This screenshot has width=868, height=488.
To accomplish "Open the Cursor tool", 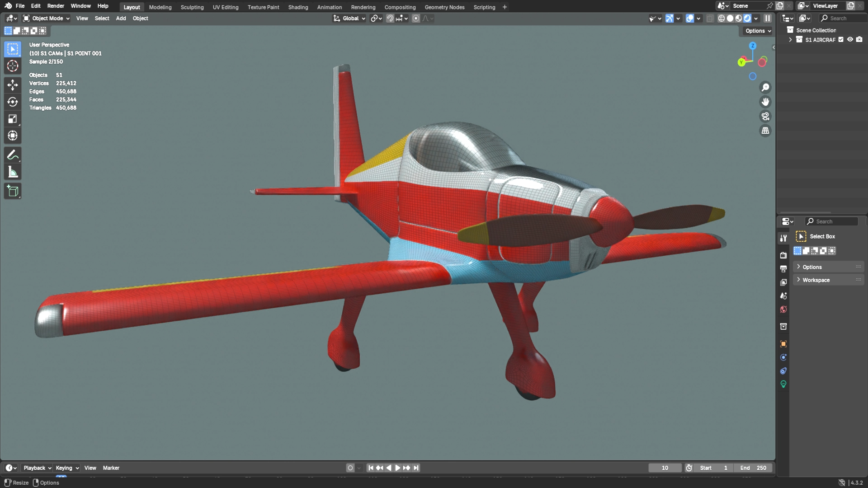I will pyautogui.click(x=13, y=66).
